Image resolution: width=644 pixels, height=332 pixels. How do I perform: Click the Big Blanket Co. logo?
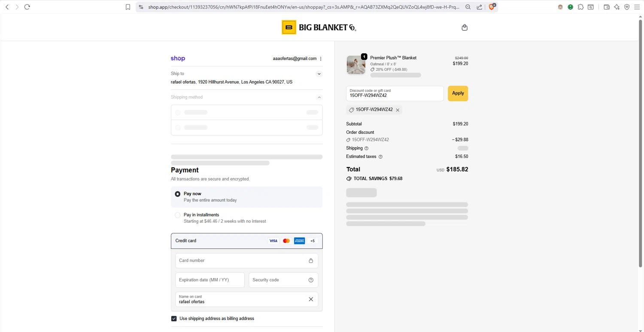point(319,27)
